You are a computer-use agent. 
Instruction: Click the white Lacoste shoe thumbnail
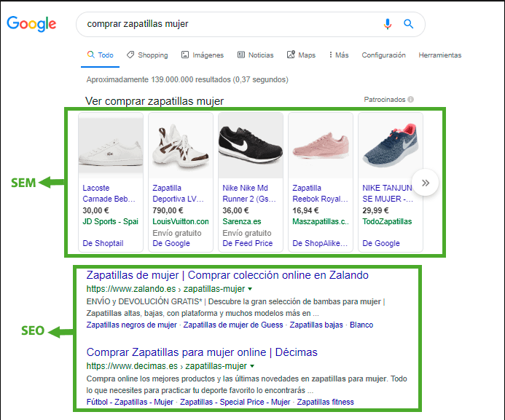click(x=111, y=146)
